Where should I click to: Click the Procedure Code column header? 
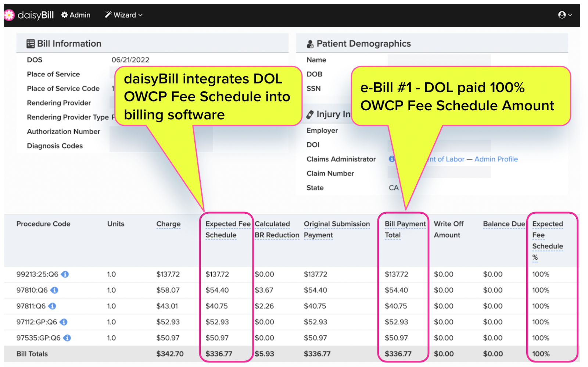click(x=43, y=224)
